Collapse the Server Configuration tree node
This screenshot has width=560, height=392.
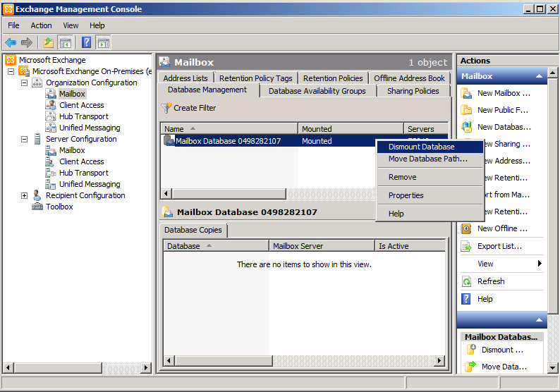[25, 139]
